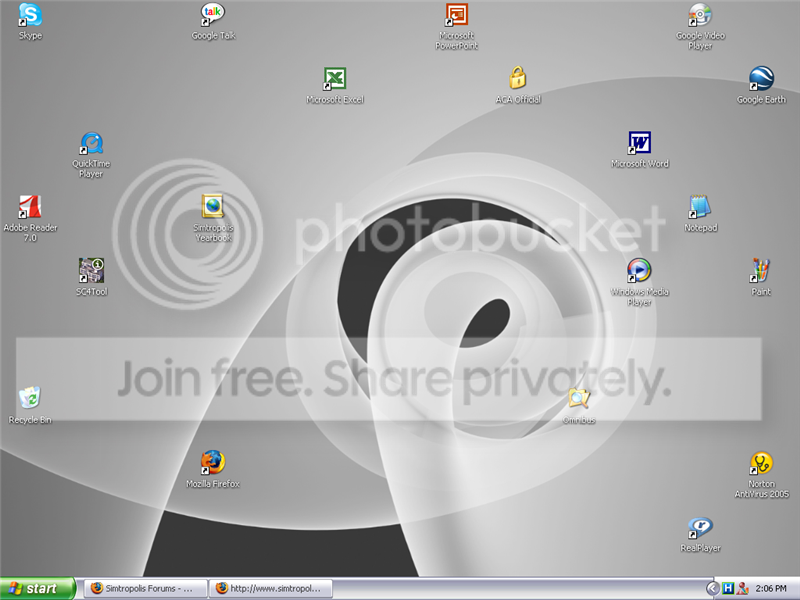Click the blue H tray icon
Image resolution: width=800 pixels, height=600 pixels.
[x=728, y=588]
